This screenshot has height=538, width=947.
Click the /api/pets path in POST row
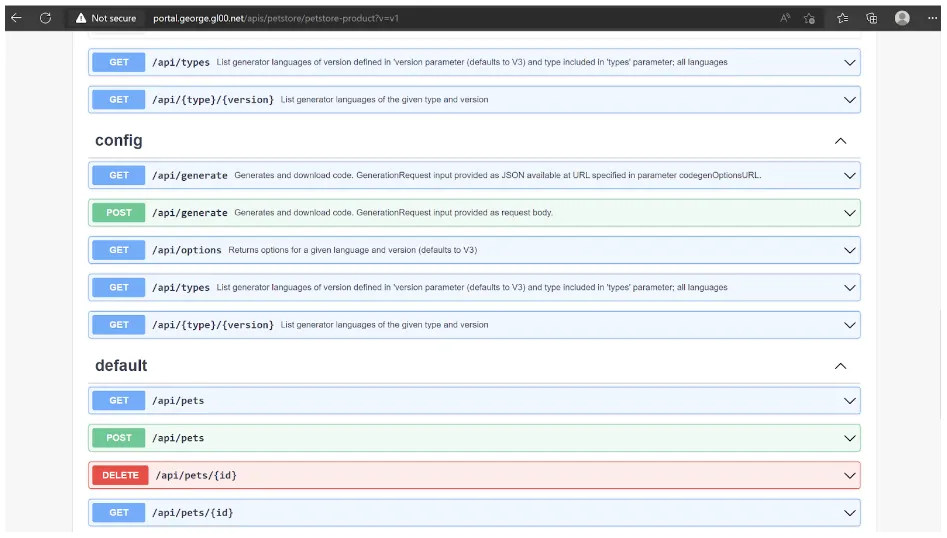(x=178, y=438)
